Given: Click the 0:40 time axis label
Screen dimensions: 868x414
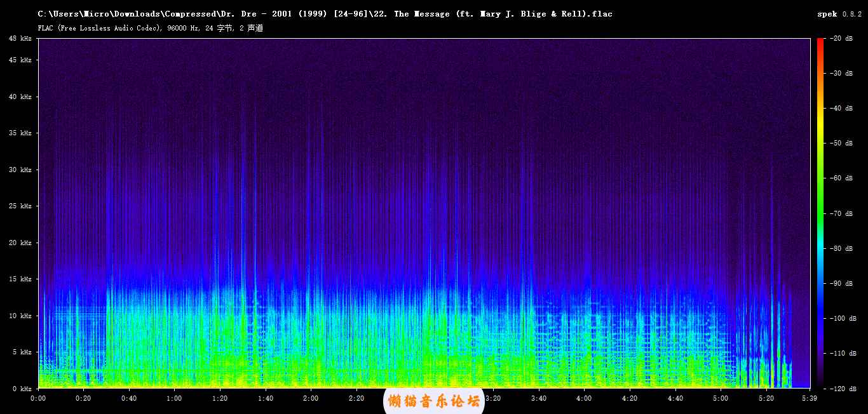Looking at the screenshot, I should tap(129, 399).
